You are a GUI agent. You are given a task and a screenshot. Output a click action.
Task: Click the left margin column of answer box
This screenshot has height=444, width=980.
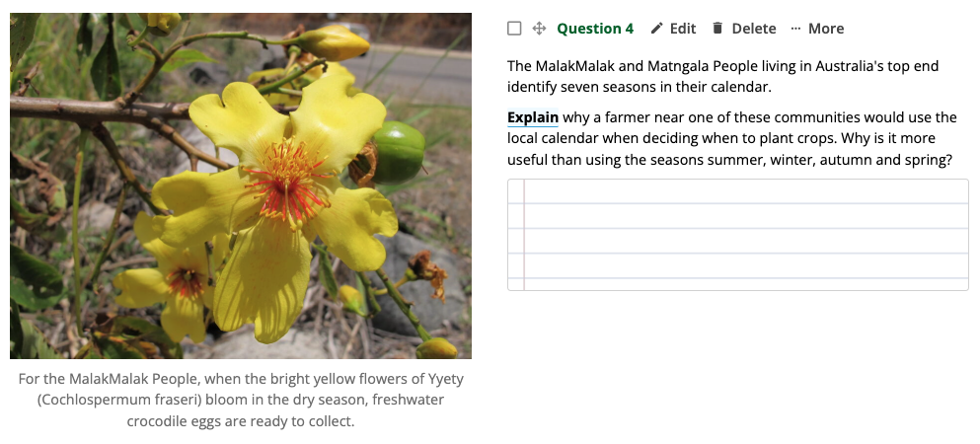(x=516, y=235)
